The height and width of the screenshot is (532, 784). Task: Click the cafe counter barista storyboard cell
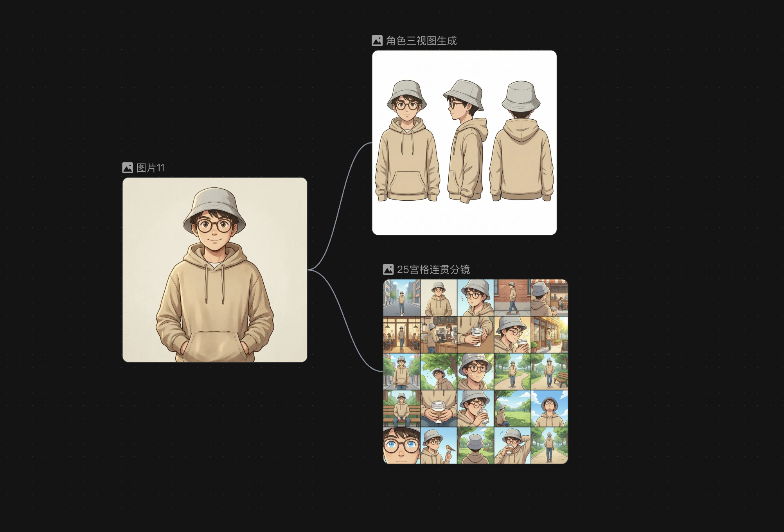(439, 335)
